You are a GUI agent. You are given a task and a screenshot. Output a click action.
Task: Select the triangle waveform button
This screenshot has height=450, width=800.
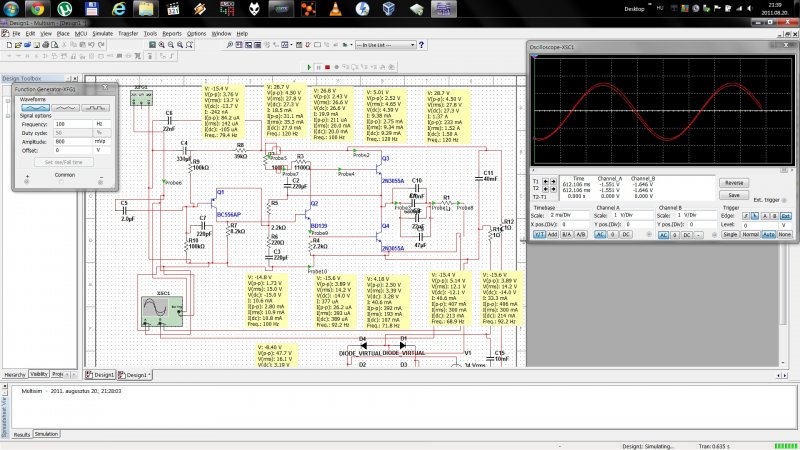coord(65,108)
